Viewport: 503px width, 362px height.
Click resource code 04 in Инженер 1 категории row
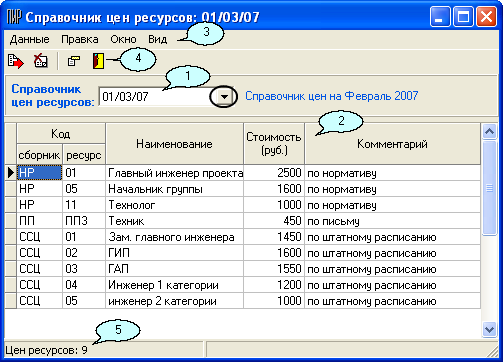[x=84, y=285]
